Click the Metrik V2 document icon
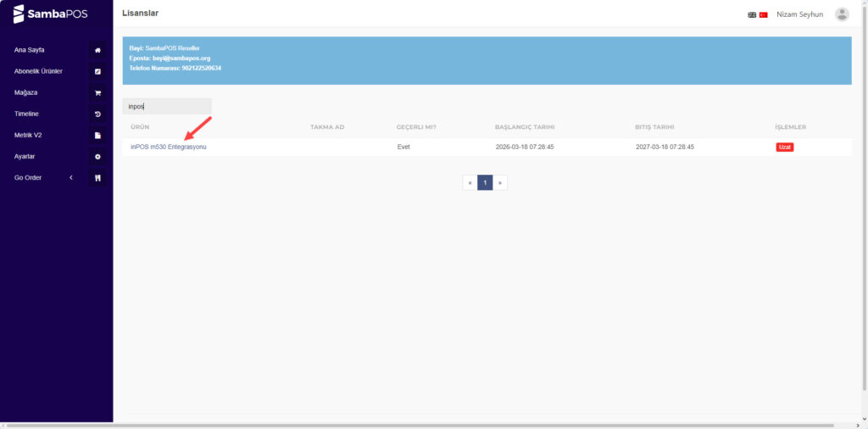 click(97, 135)
